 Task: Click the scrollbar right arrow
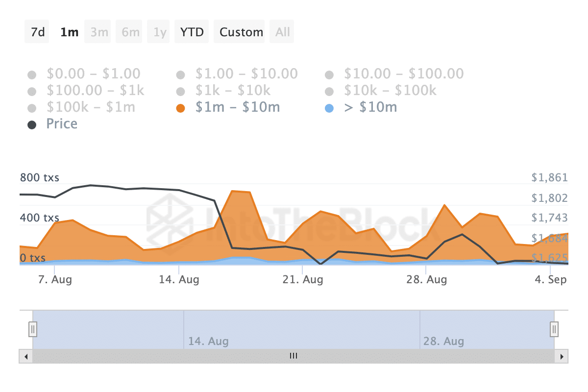pyautogui.click(x=562, y=356)
